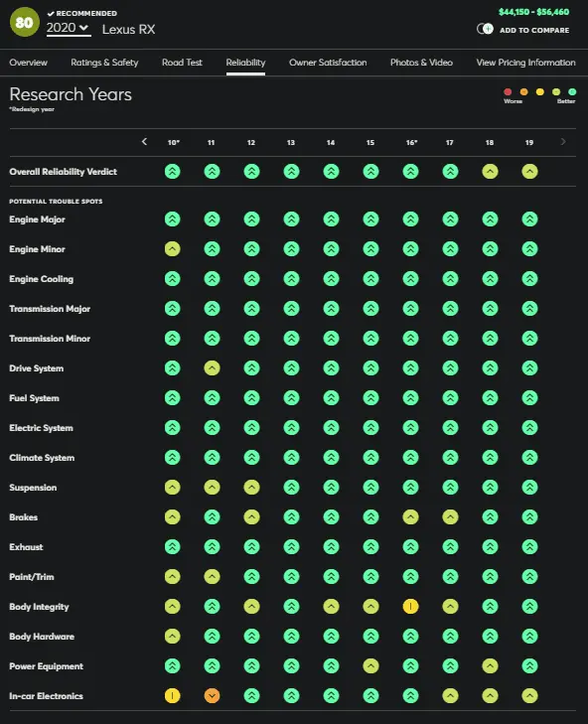
Task: Click the Research Years heading
Action: tap(71, 94)
